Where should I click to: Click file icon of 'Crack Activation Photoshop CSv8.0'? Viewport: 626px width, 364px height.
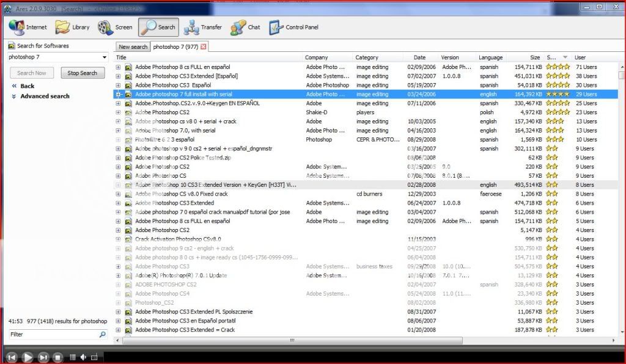click(128, 239)
